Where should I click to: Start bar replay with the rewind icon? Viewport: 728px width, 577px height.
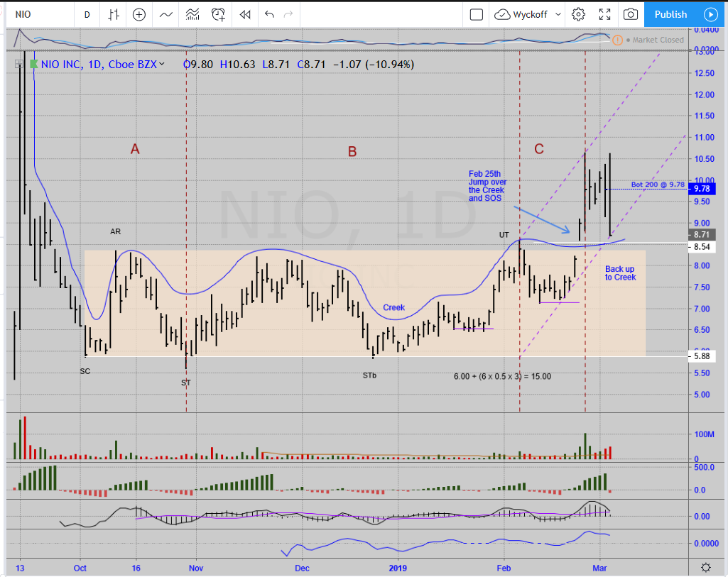coord(245,14)
